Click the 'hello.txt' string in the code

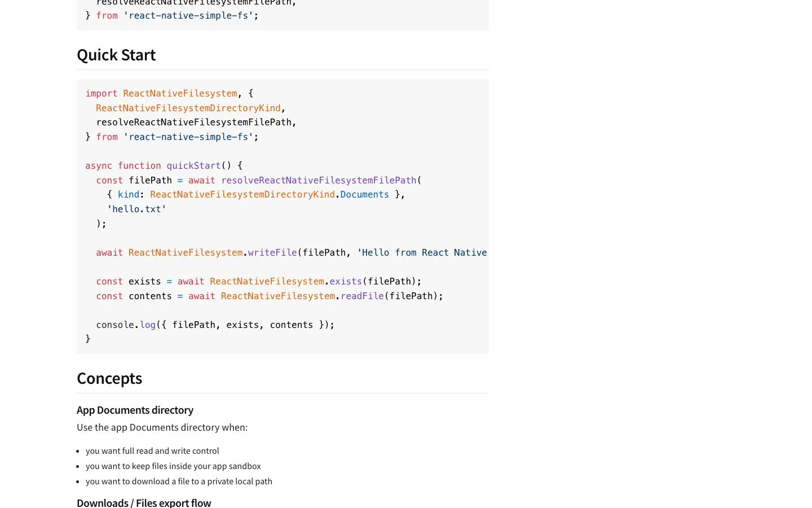tap(136, 209)
